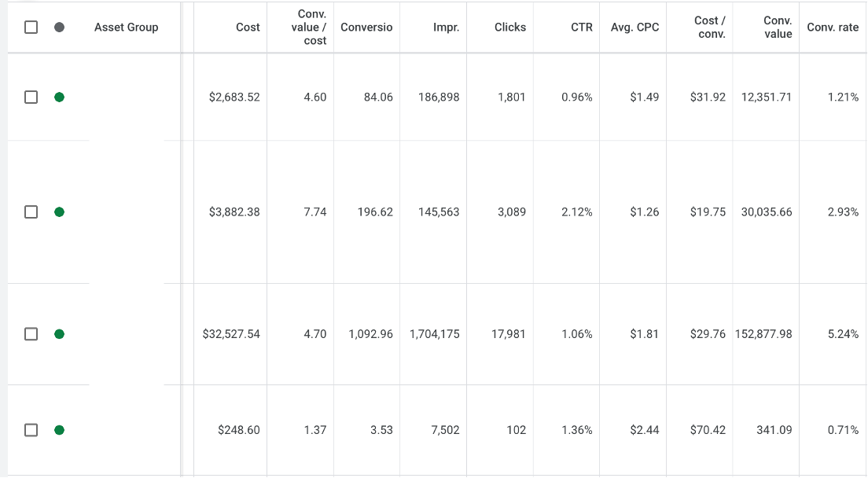The width and height of the screenshot is (868, 478).
Task: Click the Avg. CPC column header
Action: tap(632, 28)
